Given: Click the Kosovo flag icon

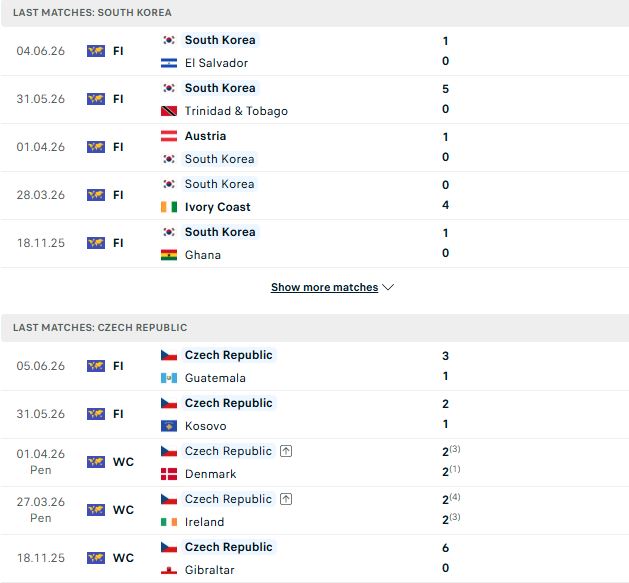Looking at the screenshot, I should [x=168, y=426].
